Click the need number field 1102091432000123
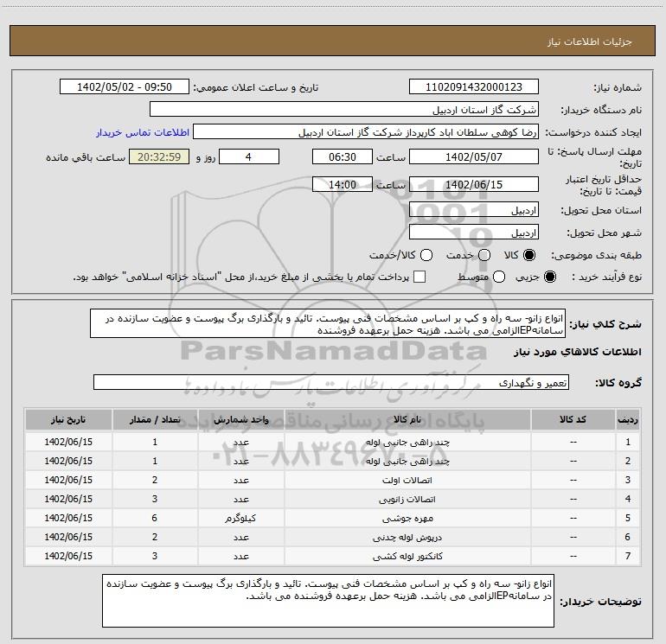 (474, 87)
